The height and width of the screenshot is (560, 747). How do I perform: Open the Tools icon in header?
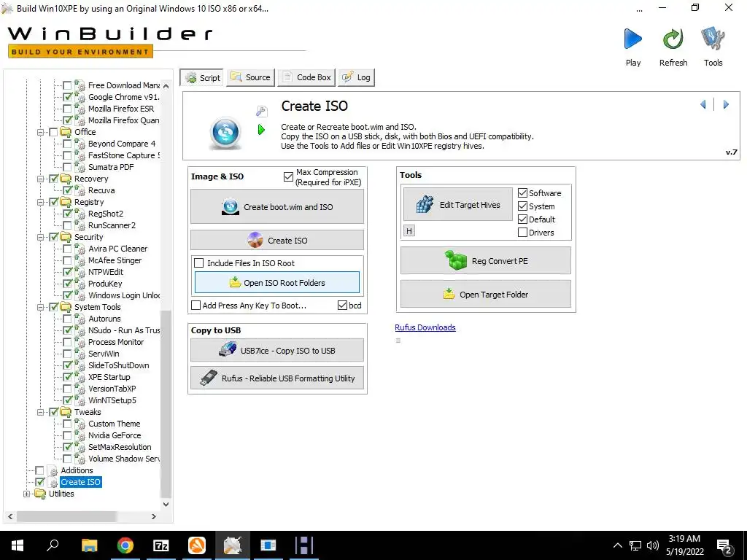[713, 39]
